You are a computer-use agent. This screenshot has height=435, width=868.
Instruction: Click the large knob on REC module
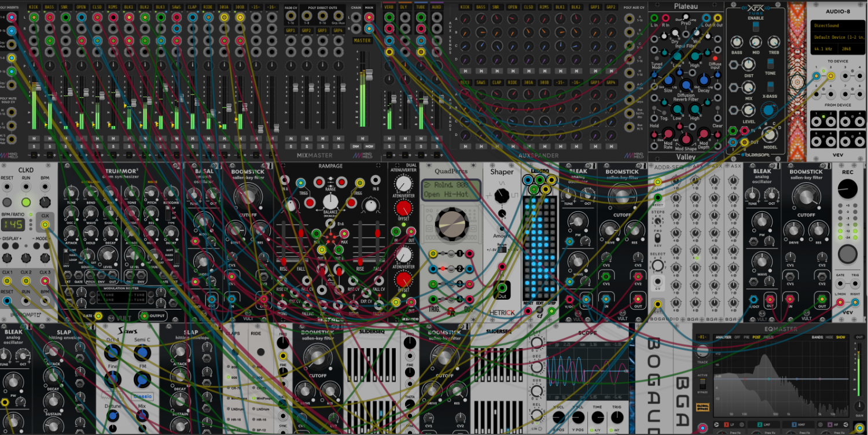(848, 189)
